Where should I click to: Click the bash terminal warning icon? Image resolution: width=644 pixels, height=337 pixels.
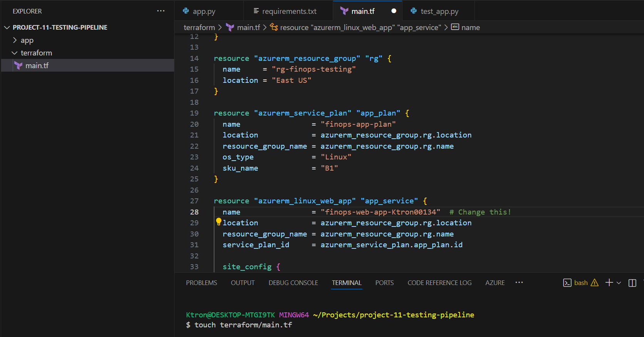(594, 283)
